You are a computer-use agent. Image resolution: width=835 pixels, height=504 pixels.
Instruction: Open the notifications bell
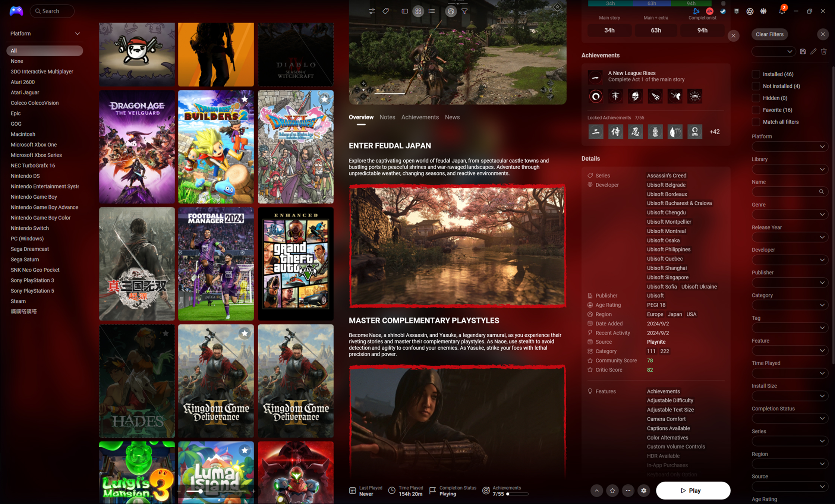(x=782, y=11)
